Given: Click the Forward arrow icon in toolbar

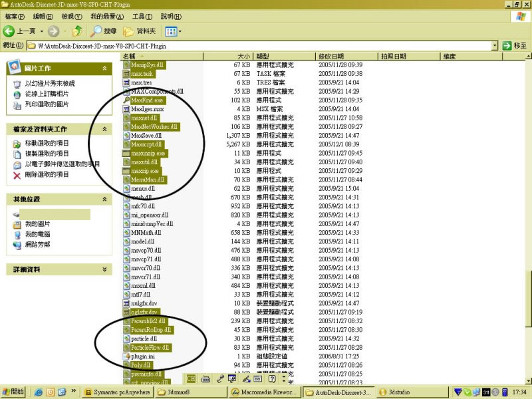Looking at the screenshot, I should click(53, 31).
